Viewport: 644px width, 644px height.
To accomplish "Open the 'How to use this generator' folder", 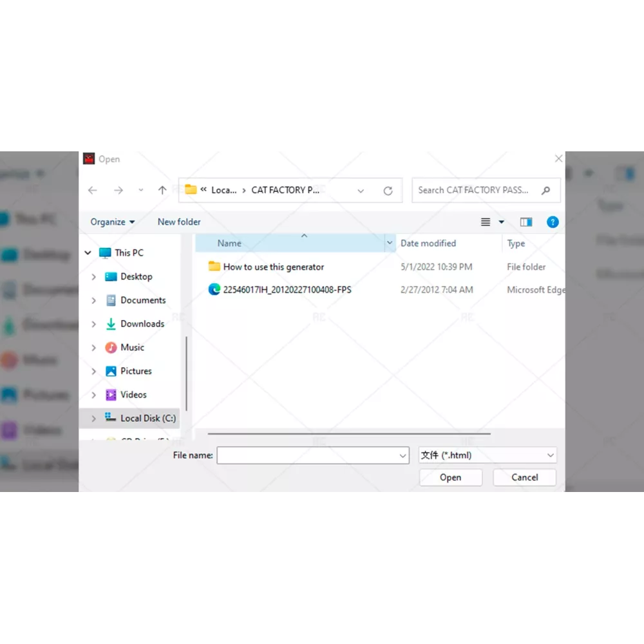I will (x=273, y=267).
